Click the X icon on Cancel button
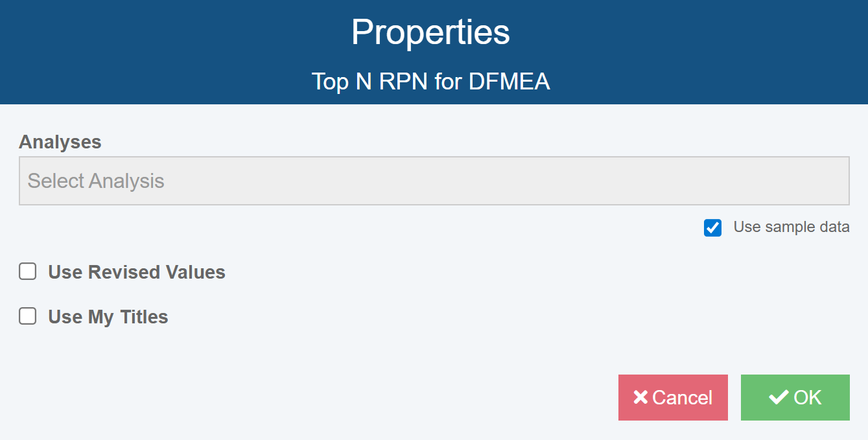This screenshot has height=440, width=868. pos(640,397)
